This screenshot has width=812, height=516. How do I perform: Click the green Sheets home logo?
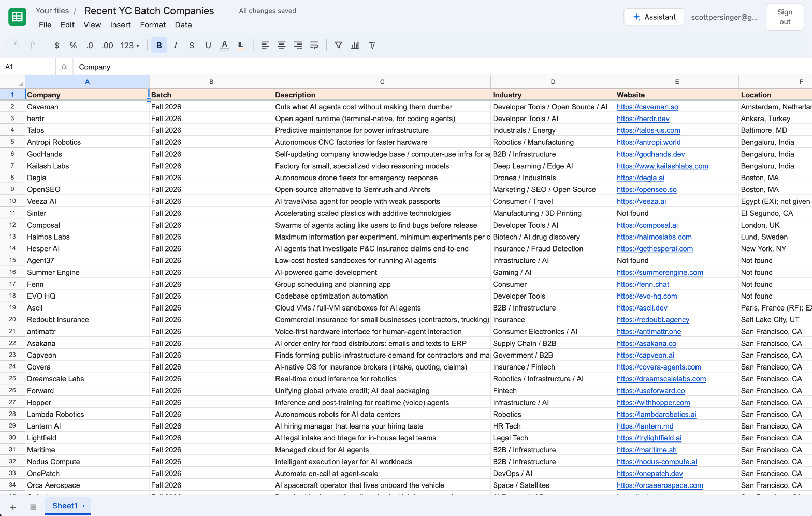(18, 17)
